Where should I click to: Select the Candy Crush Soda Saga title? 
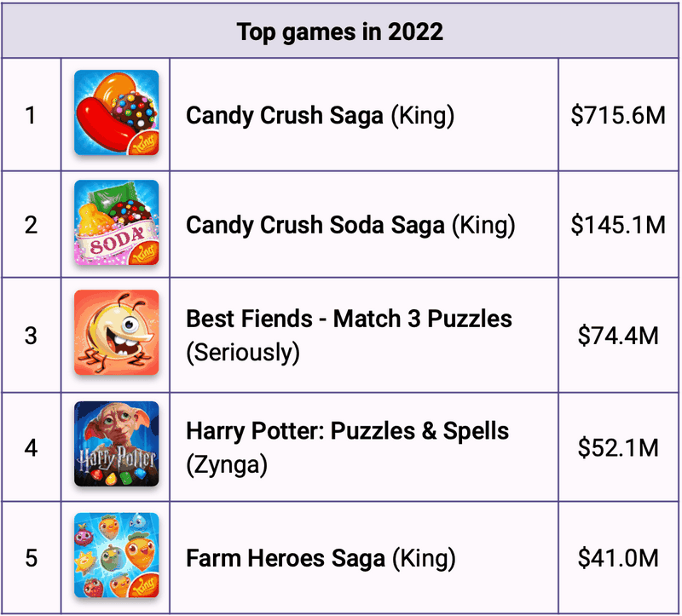click(350, 225)
